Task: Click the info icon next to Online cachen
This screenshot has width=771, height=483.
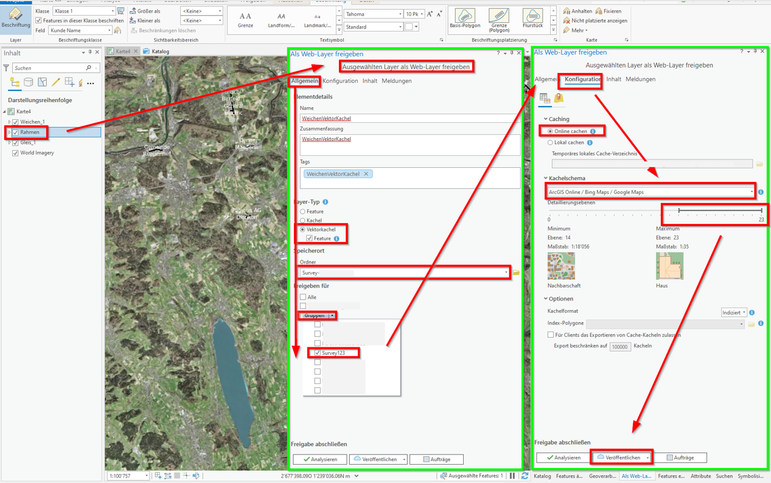Action: (x=593, y=131)
